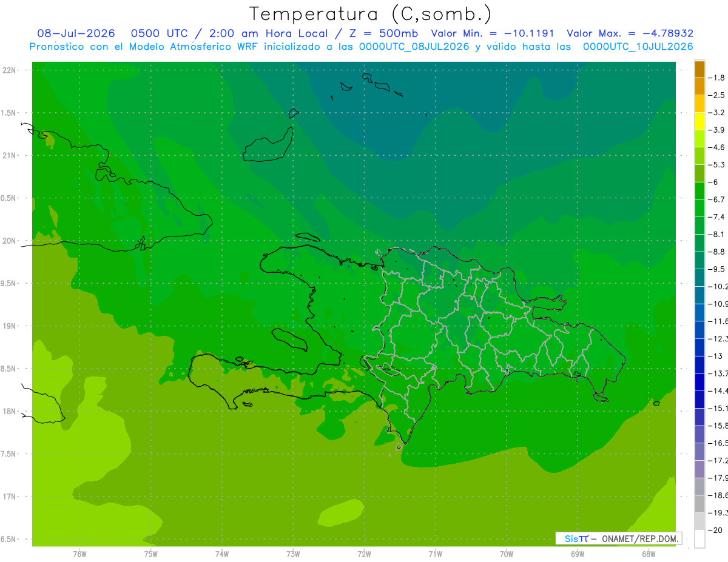This screenshot has width=728, height=562.
Task: Click the white legend swatch below -20
Action: [699, 539]
